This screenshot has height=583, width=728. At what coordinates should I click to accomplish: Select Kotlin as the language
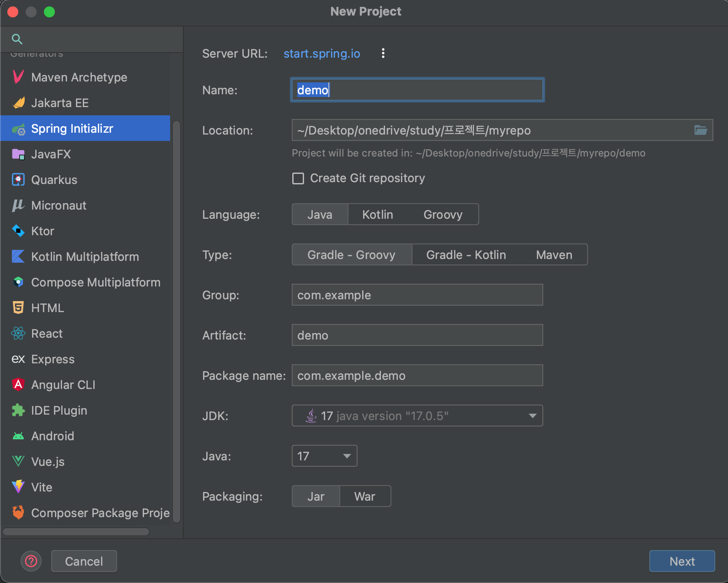[x=378, y=215]
